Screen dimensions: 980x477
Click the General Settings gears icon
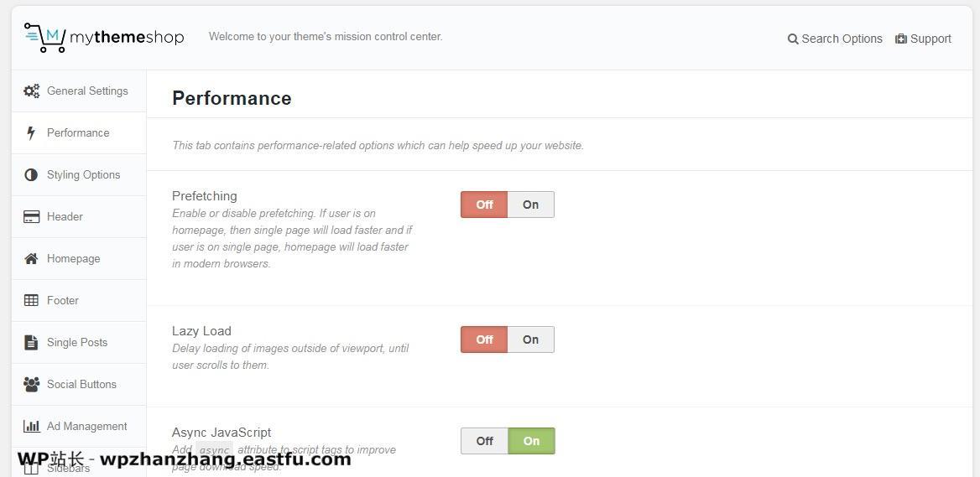pyautogui.click(x=31, y=91)
